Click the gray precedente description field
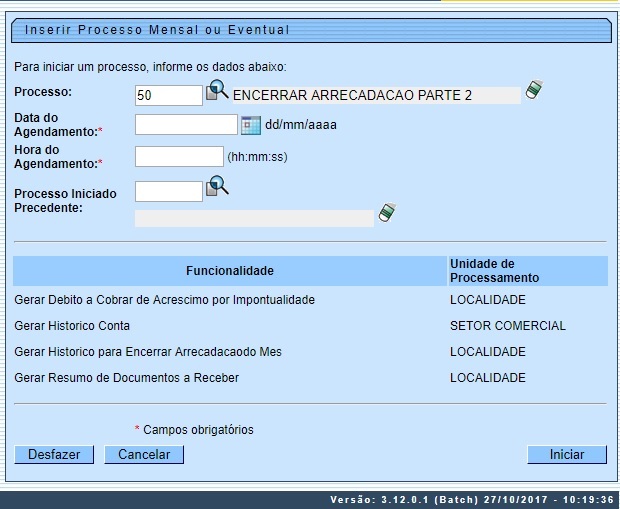 [x=254, y=218]
